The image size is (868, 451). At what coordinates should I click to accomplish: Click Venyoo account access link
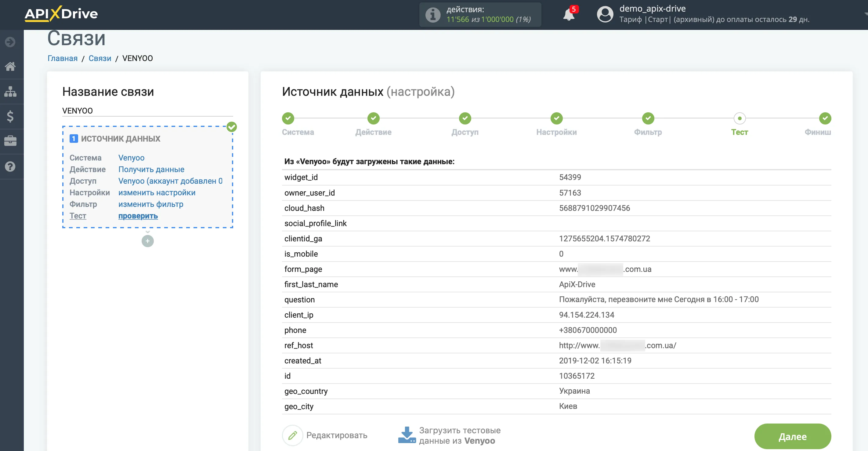171,181
